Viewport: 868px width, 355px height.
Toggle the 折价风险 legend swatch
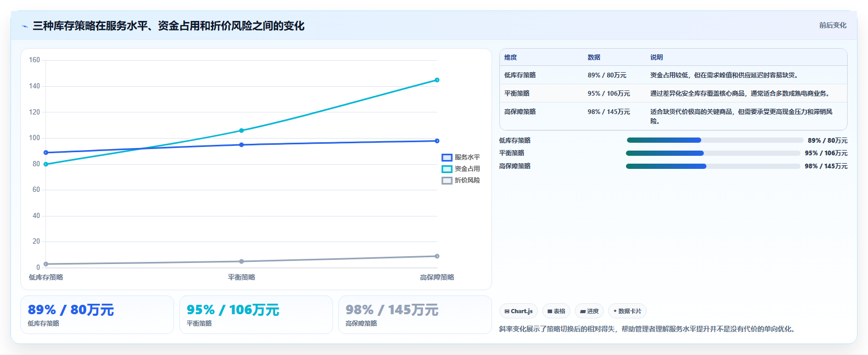[447, 180]
